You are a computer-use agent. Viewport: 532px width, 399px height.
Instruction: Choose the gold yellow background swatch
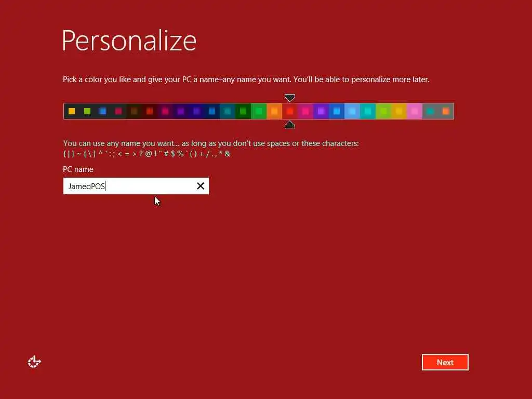[x=399, y=111]
